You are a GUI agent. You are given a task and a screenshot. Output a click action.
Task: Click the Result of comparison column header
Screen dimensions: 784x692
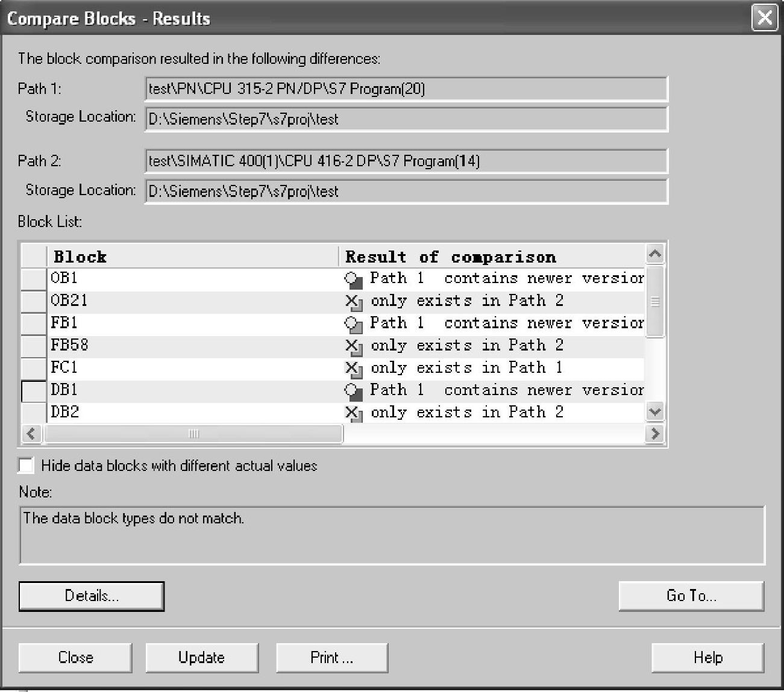pyautogui.click(x=492, y=257)
